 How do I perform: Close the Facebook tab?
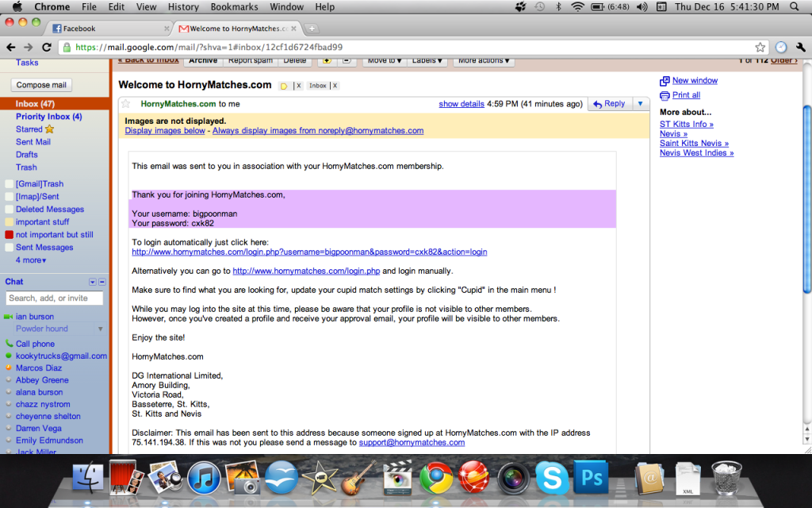pos(167,29)
